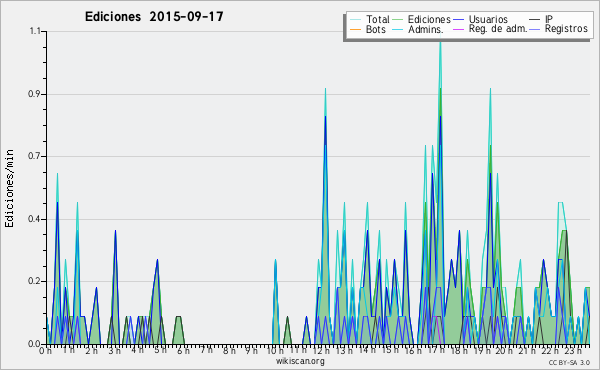Click the 23 h mark on time axis

[x=573, y=350]
